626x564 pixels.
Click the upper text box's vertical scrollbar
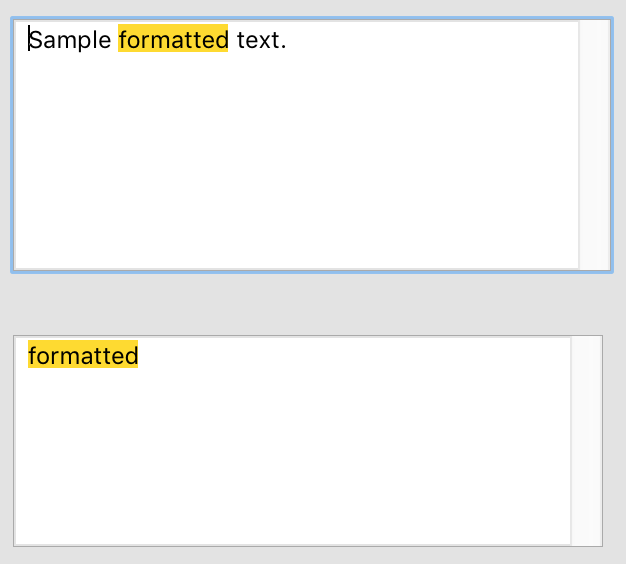click(x=595, y=145)
